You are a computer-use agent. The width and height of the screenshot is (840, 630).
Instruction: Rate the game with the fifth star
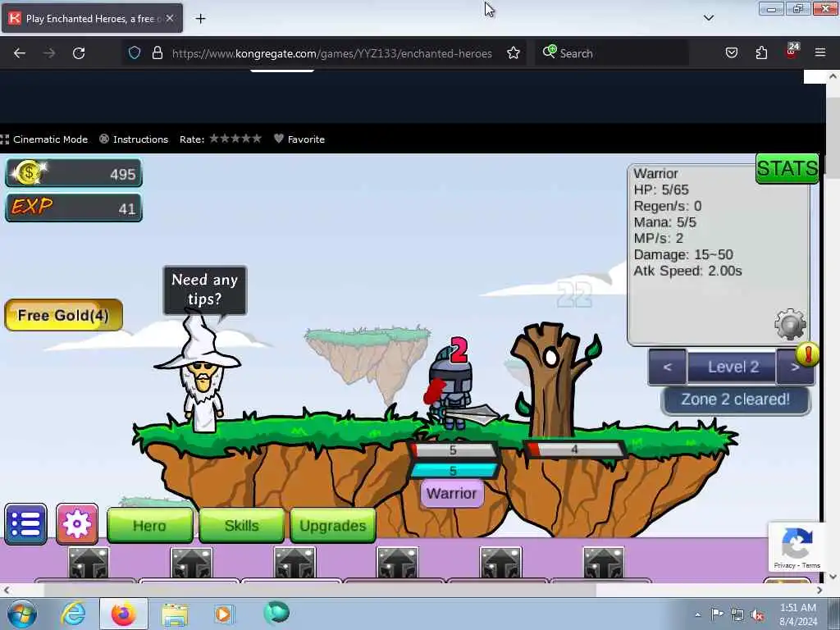(257, 139)
